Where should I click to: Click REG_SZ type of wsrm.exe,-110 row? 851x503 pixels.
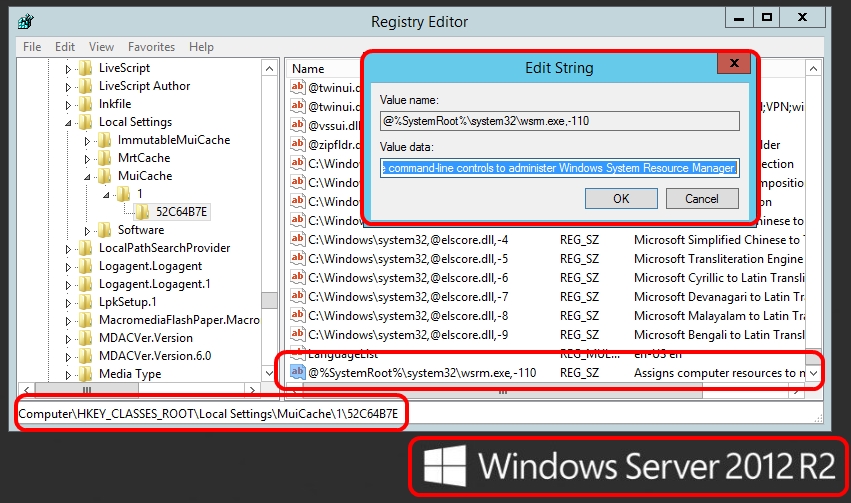point(579,373)
